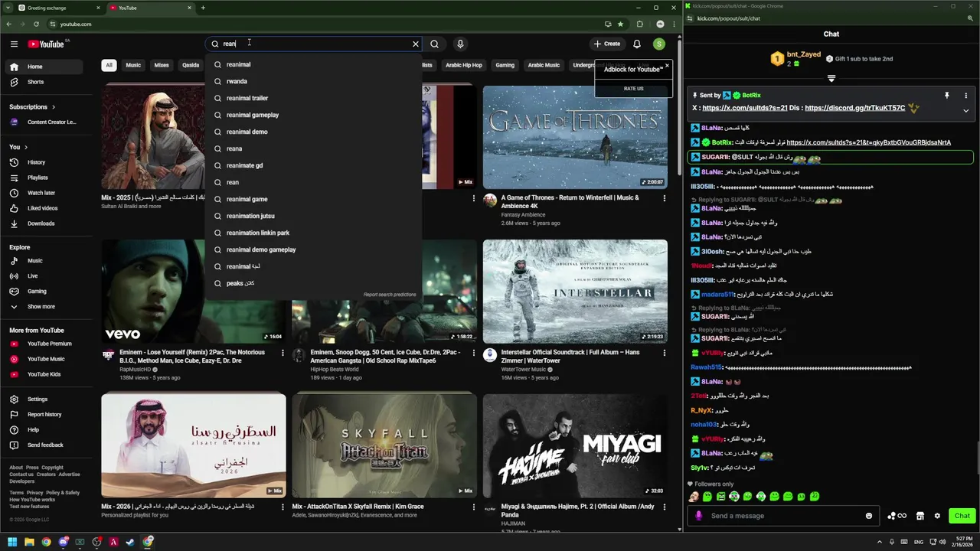Viewport: 980px width, 551px height.
Task: Click the youtube.com address bar
Action: click(x=322, y=24)
